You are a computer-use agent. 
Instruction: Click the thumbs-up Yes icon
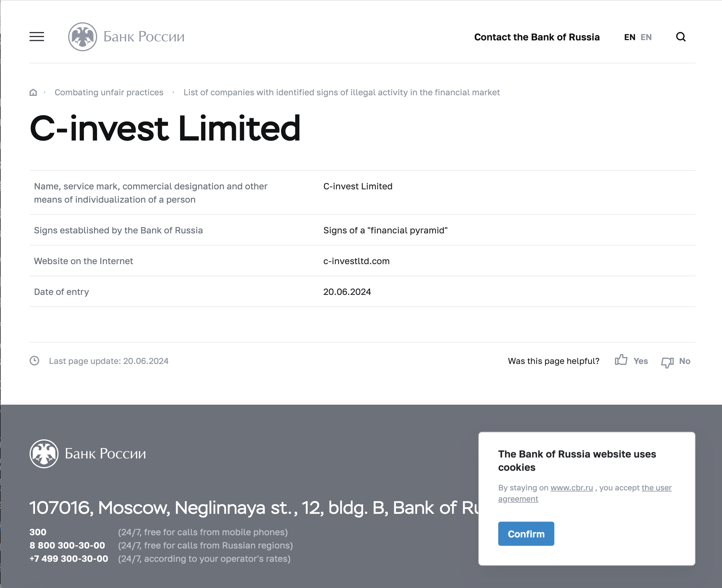pos(621,360)
